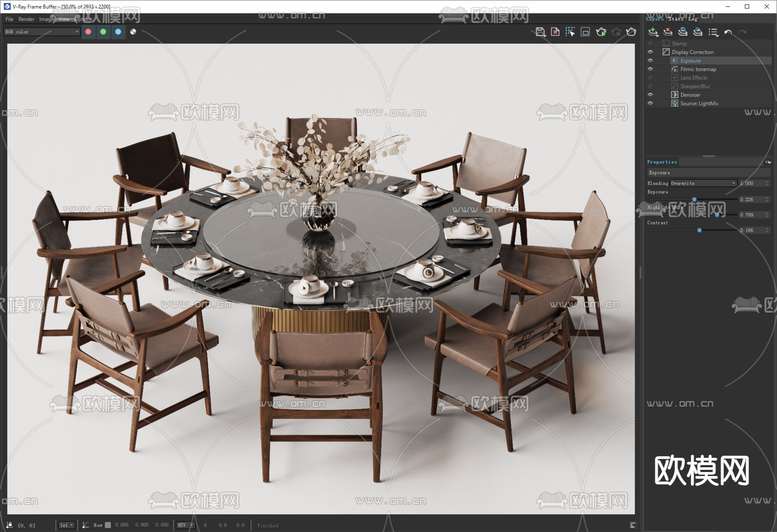
Task: Toggle the layers panel icon in status bar
Action: pyautogui.click(x=633, y=525)
